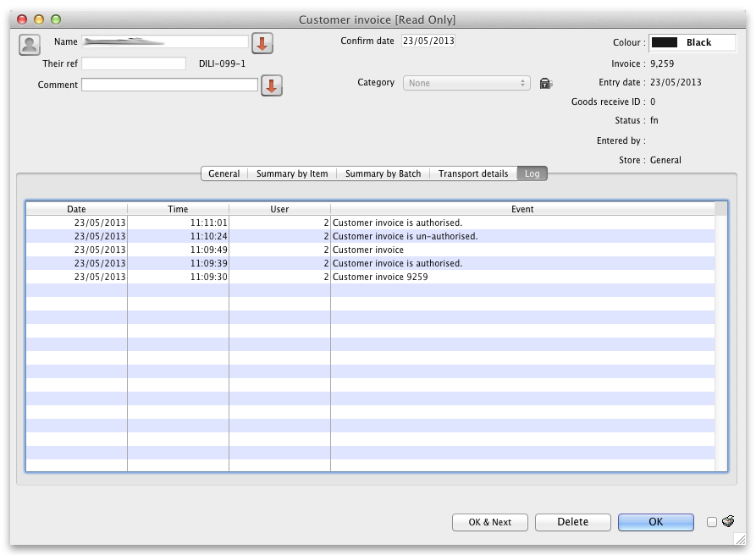
Task: Switch to the General tab
Action: click(224, 173)
